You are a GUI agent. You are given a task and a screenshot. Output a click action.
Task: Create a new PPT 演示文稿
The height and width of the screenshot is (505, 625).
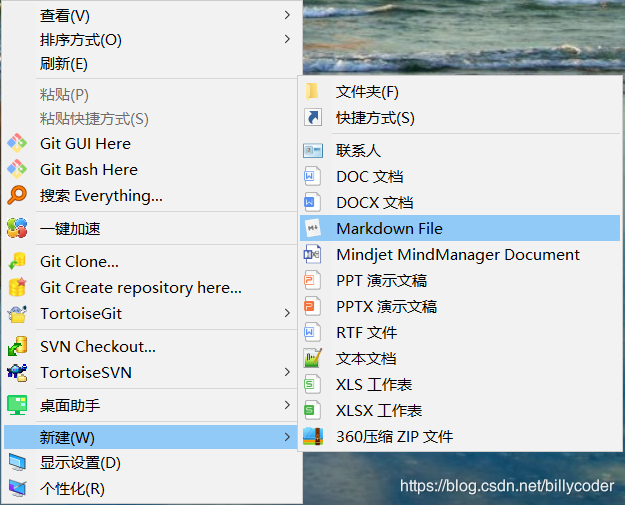tap(460, 280)
